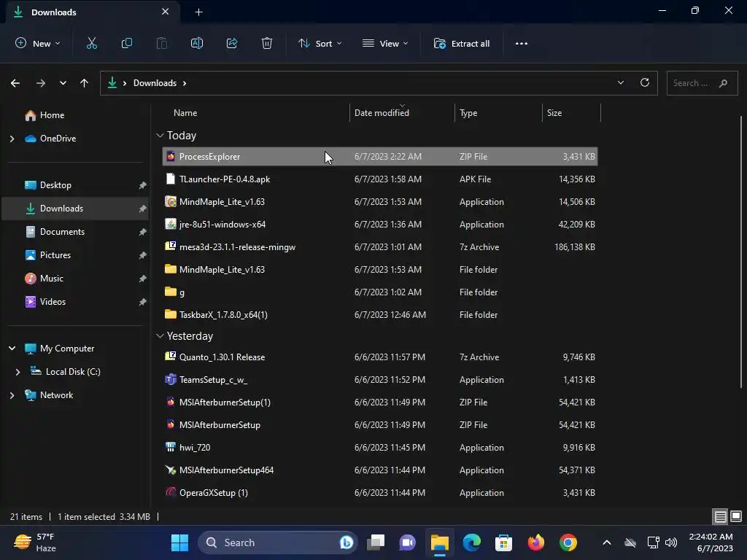Sort by the Name column header

pyautogui.click(x=185, y=113)
